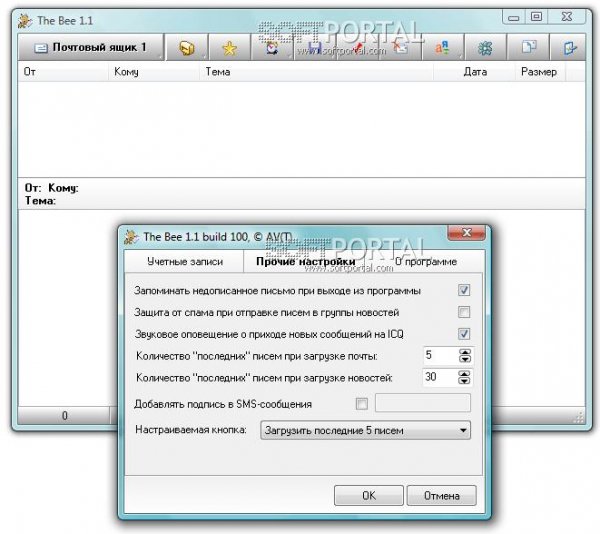This screenshot has width=600, height=534.
Task: Click the yellow star toolbar icon
Action: 229,48
